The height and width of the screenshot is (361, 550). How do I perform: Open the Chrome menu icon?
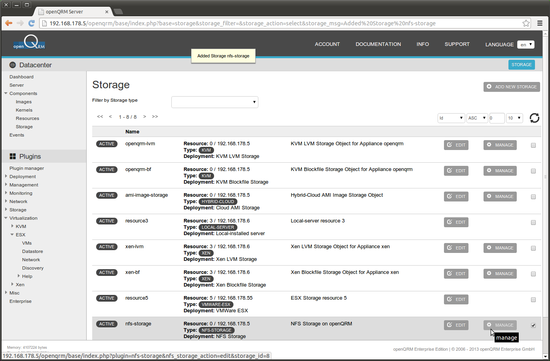coord(540,24)
